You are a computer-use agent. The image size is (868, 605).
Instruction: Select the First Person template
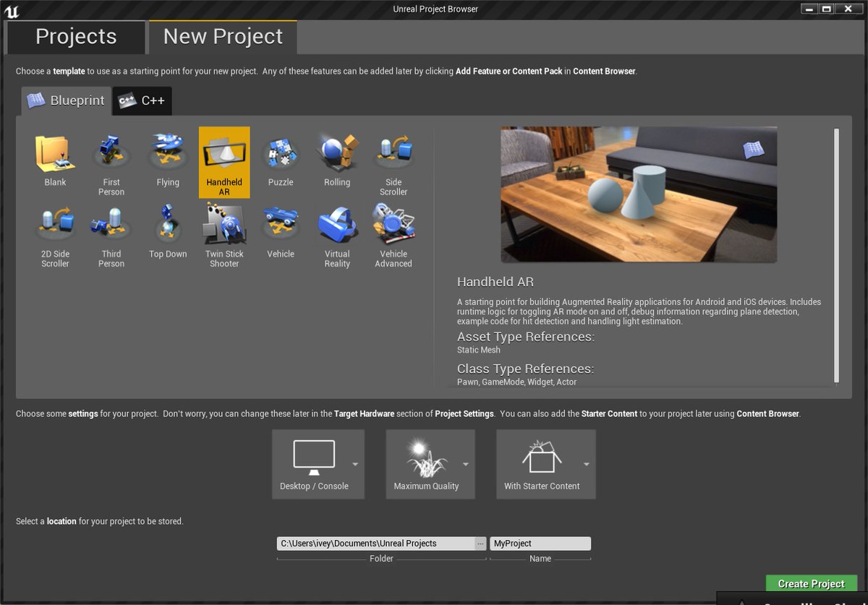point(111,162)
